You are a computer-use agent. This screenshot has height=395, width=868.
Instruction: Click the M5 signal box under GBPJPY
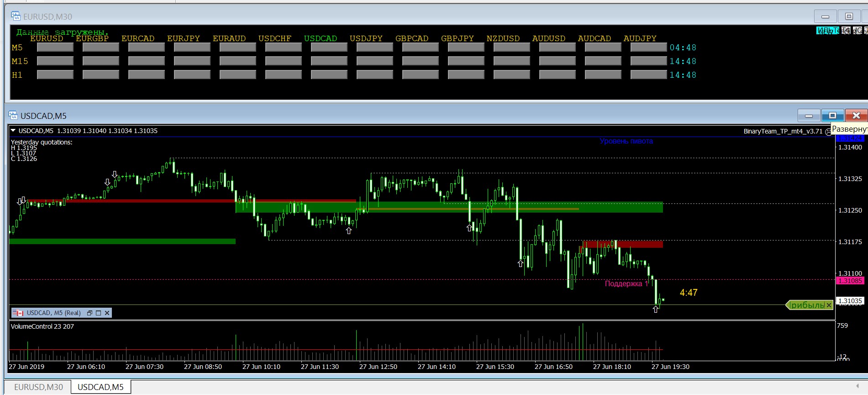[466, 47]
